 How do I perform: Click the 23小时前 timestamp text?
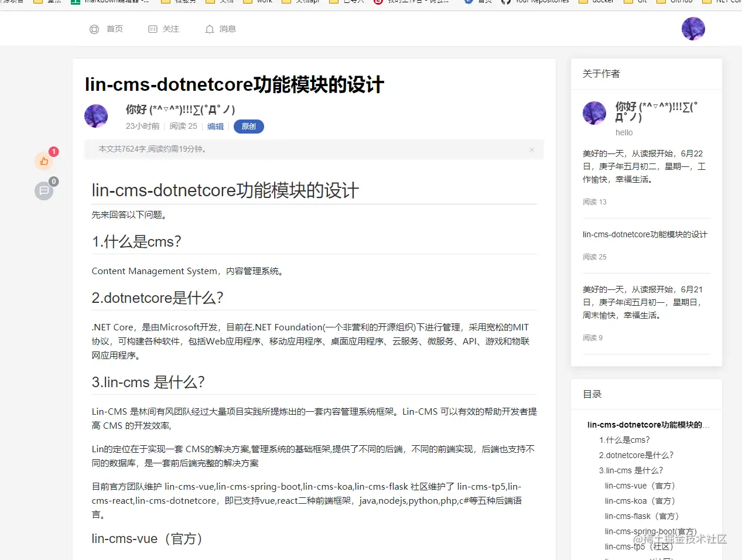[142, 127]
